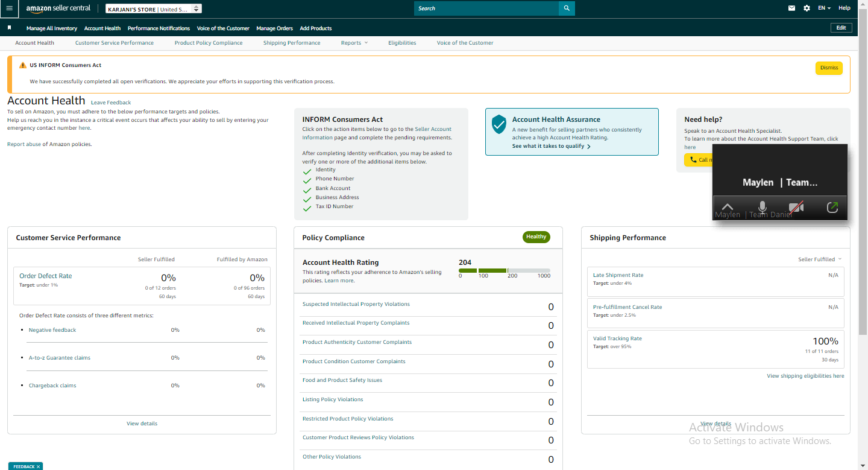The height and width of the screenshot is (470, 868).
Task: Open Received Intellectual Property Complaints
Action: (356, 323)
